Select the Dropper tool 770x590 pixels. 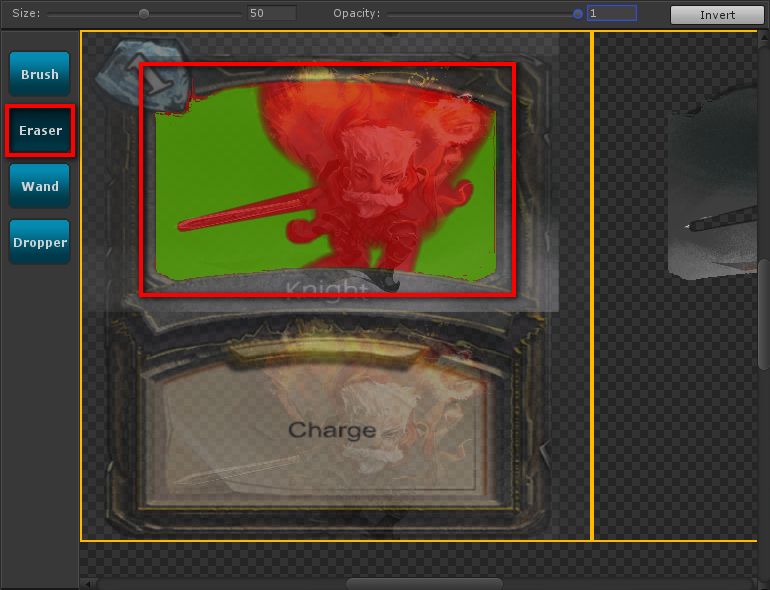(40, 242)
